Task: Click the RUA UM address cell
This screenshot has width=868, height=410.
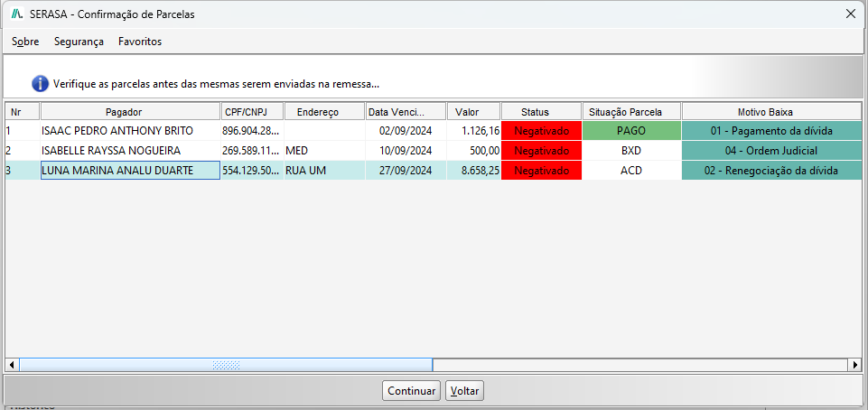Action: click(325, 171)
